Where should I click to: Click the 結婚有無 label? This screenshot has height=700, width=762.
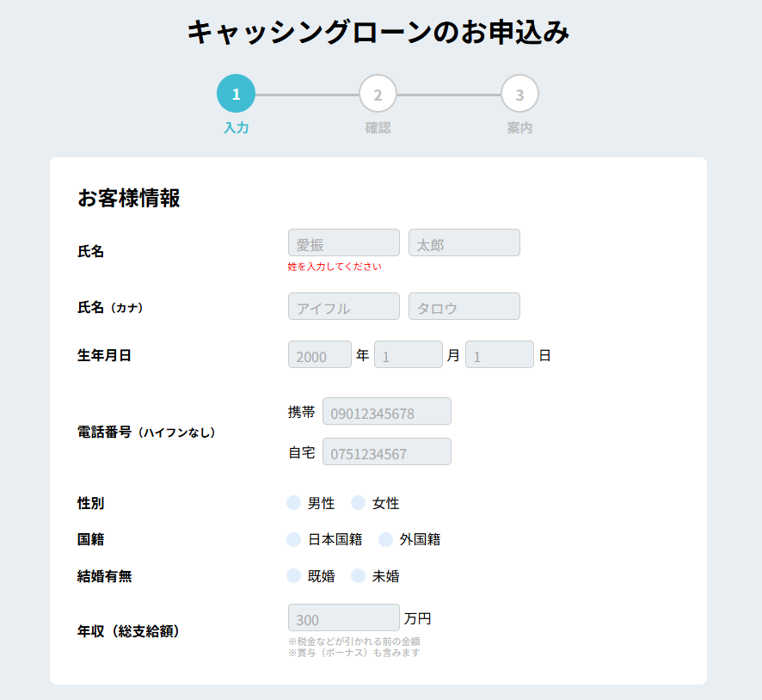104,576
